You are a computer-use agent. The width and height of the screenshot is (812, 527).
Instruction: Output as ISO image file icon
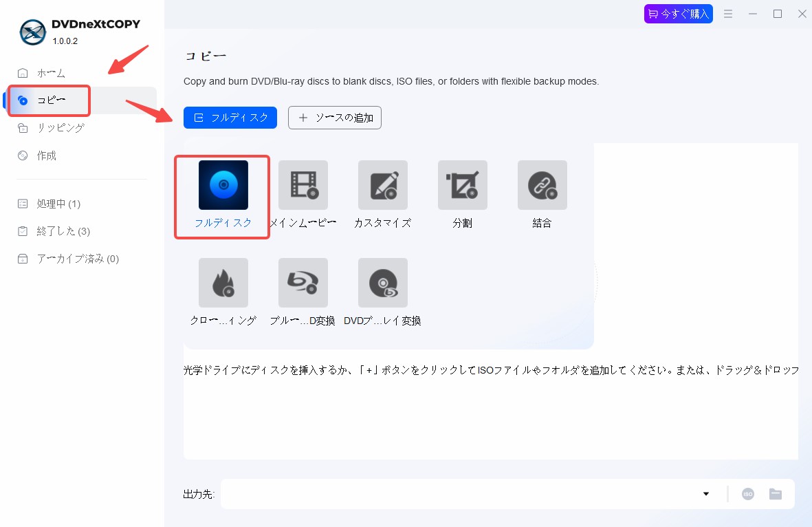click(x=748, y=494)
